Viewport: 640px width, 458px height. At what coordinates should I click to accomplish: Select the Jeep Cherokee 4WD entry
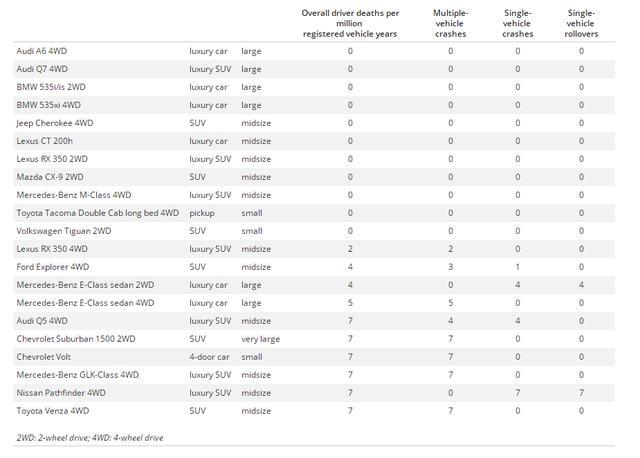pyautogui.click(x=55, y=123)
